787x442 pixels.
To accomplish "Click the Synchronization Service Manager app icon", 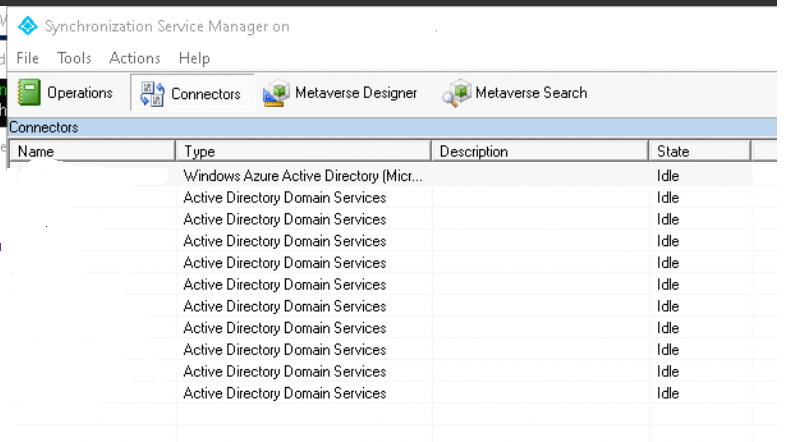I will [28, 26].
